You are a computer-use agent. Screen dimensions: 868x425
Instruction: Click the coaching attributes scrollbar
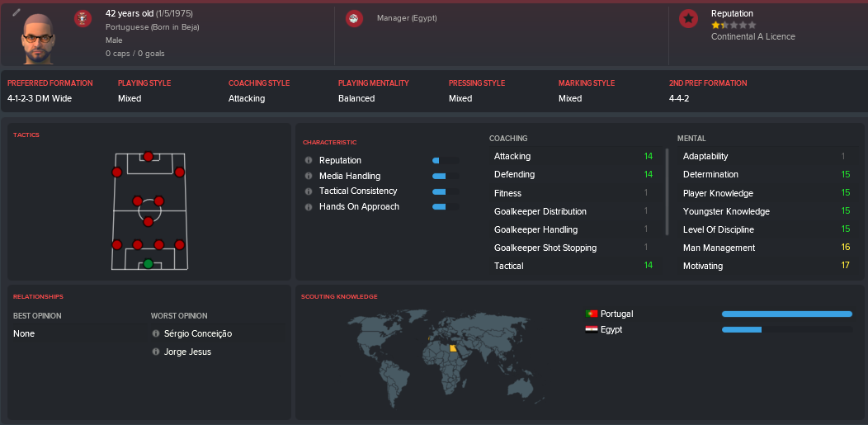click(667, 191)
